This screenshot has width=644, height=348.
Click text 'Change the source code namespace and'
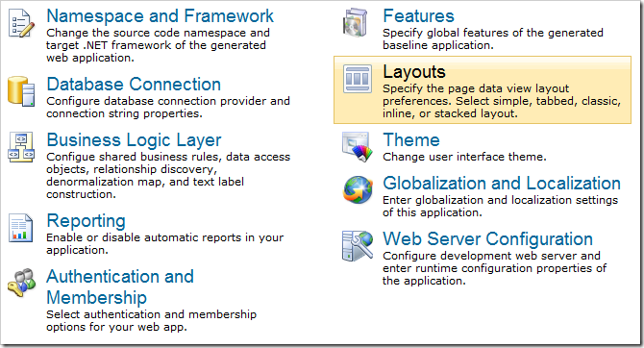pyautogui.click(x=159, y=33)
